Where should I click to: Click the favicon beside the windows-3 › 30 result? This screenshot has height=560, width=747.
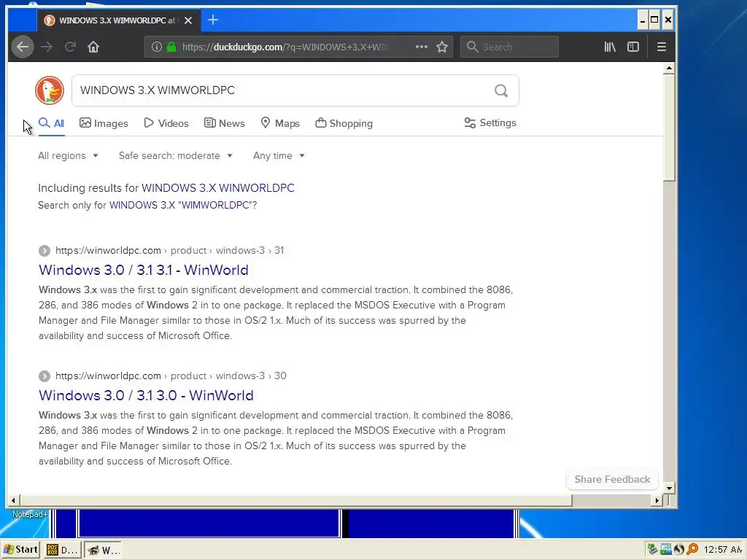(x=44, y=376)
